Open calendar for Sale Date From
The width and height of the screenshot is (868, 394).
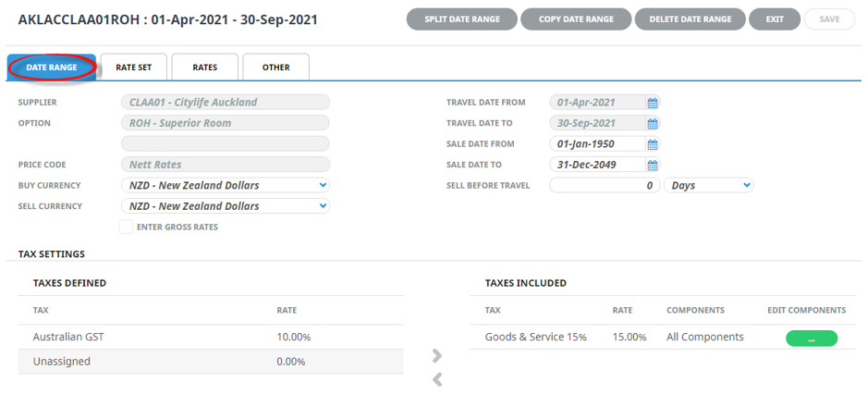coord(653,144)
